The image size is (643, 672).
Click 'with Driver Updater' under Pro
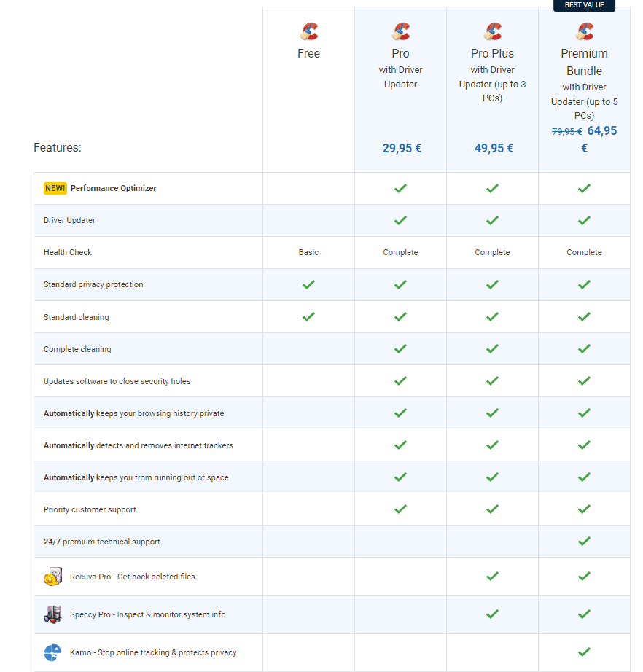(400, 77)
